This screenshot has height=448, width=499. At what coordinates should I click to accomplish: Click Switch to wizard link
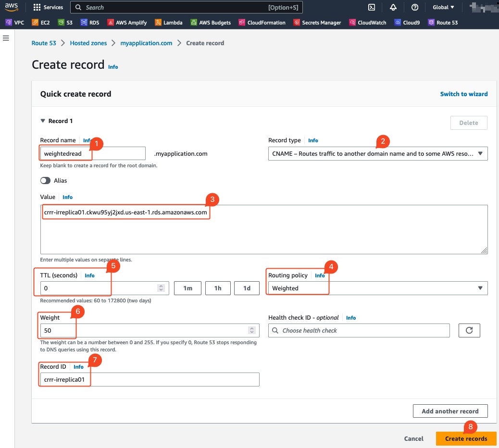pos(464,94)
